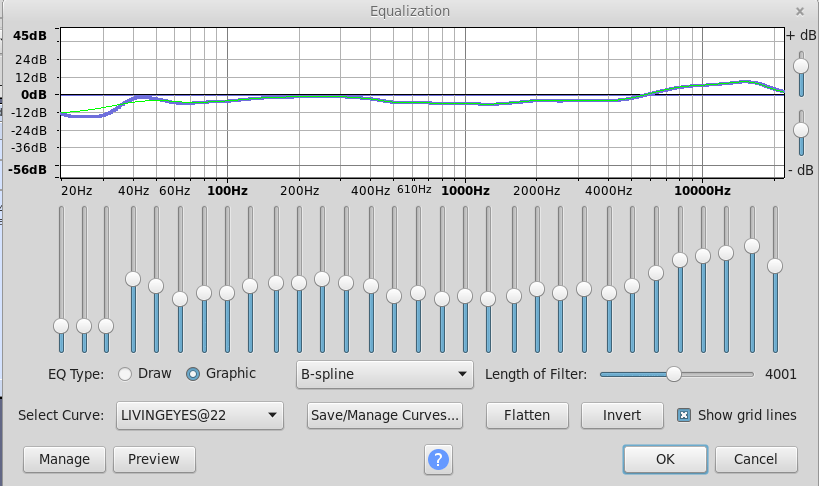The image size is (819, 486).
Task: Select the Graphic EQ type
Action: (193, 374)
